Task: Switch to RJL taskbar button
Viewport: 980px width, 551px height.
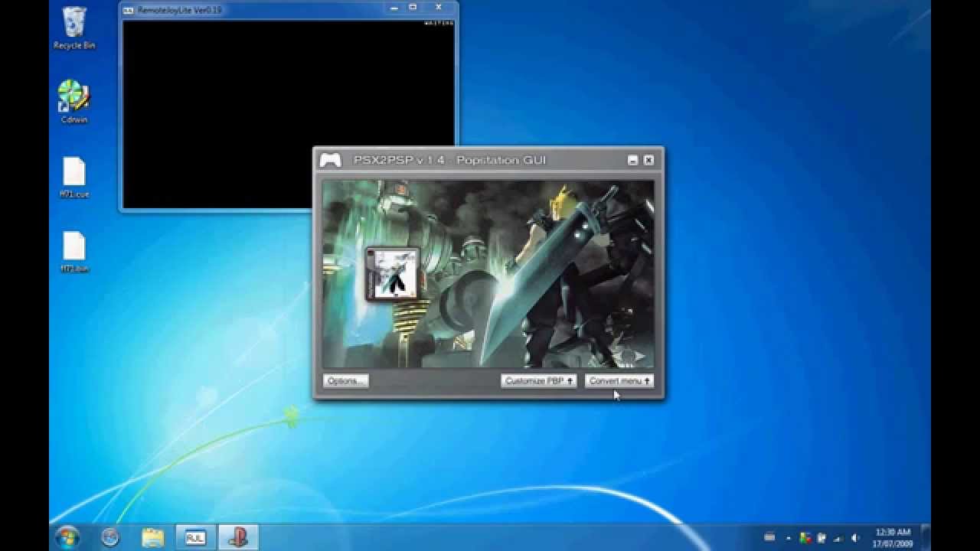Action: click(x=196, y=537)
